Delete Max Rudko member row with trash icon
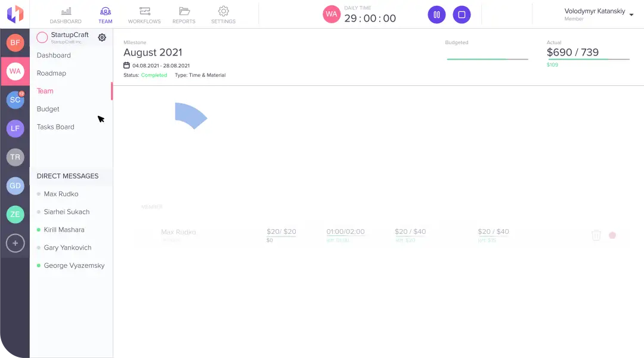Screen dimensions: 644x358 596,235
